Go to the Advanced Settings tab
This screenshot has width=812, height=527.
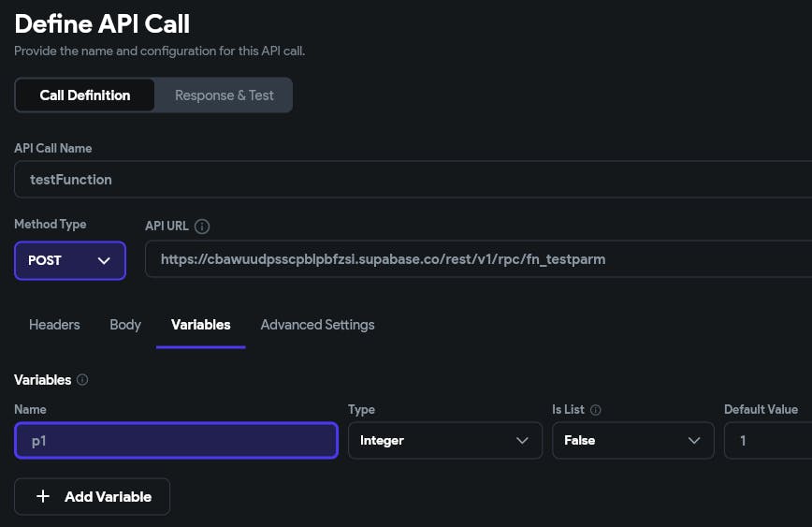(317, 325)
